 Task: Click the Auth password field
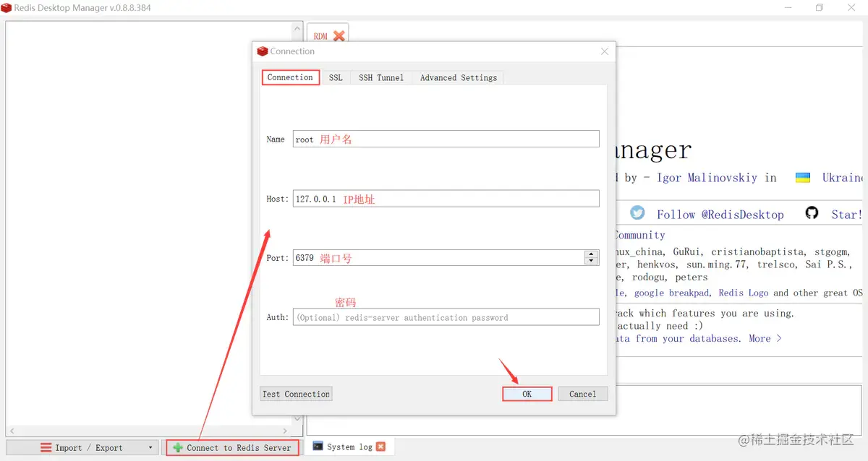[446, 317]
